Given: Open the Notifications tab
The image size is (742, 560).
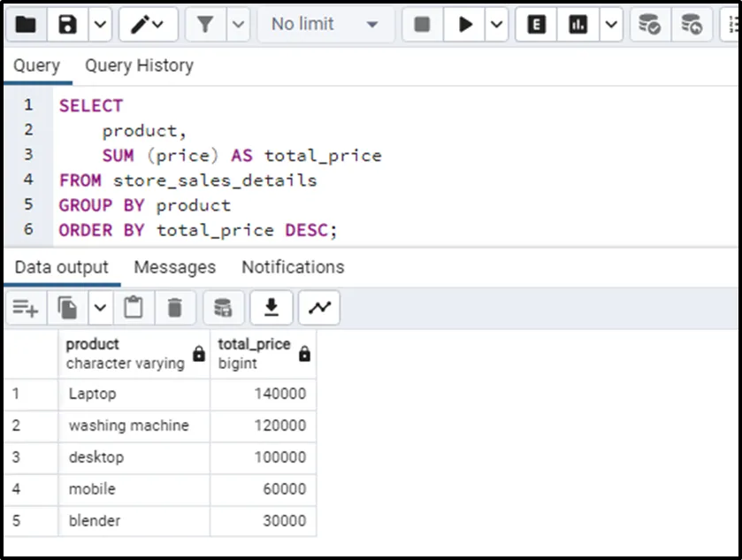Looking at the screenshot, I should [293, 267].
